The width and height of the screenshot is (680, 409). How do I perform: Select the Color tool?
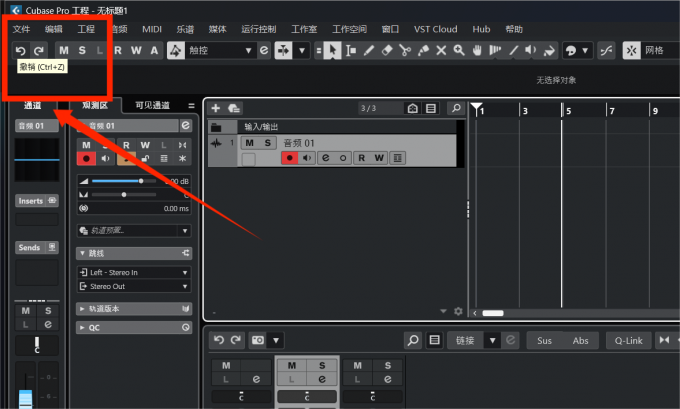point(549,50)
